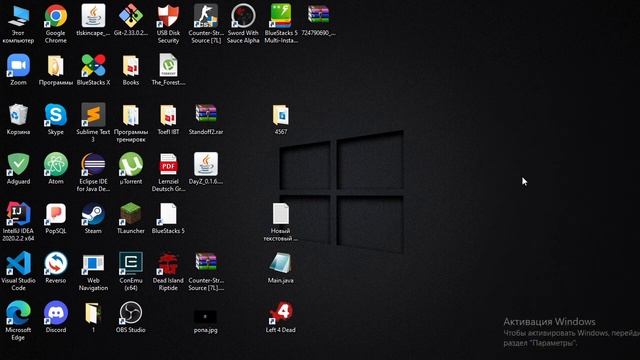Open BlueStacks 5 Multi-Instance shortcut
This screenshot has width=640, height=360.
click(x=281, y=16)
